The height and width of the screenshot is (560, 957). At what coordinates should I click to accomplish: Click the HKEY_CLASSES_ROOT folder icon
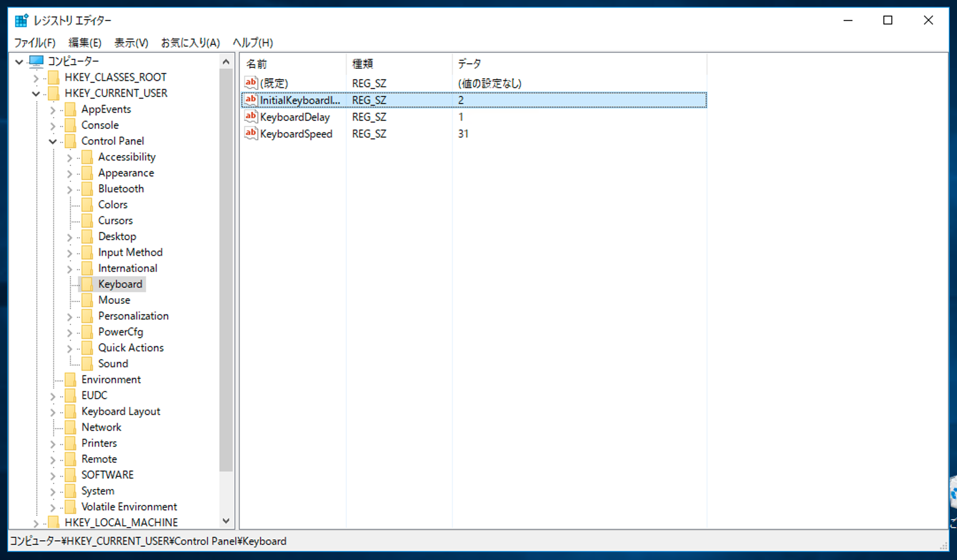point(54,77)
